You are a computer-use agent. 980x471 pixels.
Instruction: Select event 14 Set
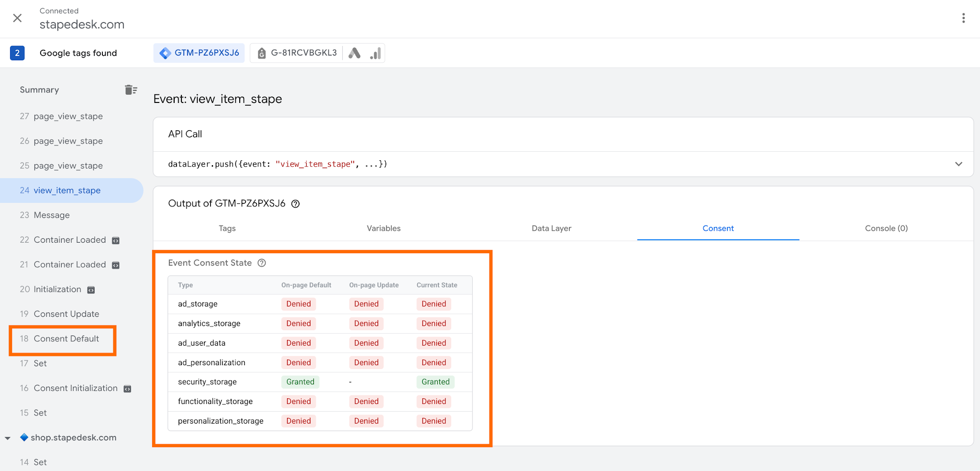(33, 462)
